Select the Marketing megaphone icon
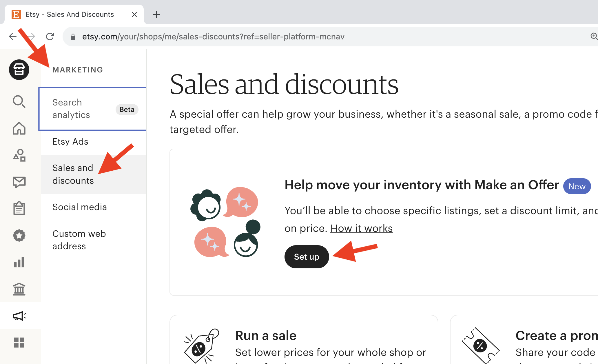This screenshot has height=364, width=598. 20,316
